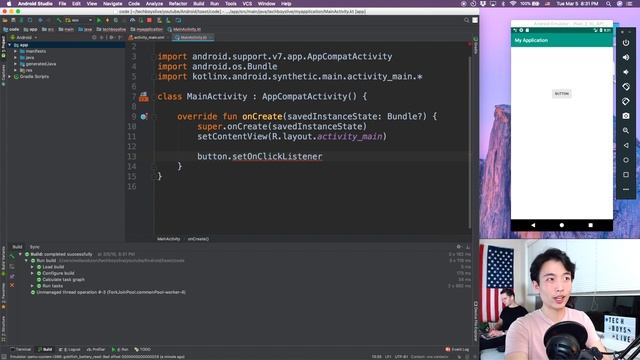Click the class gutter icon on line 7
Viewport: 640px width, 360px height.
144,97
